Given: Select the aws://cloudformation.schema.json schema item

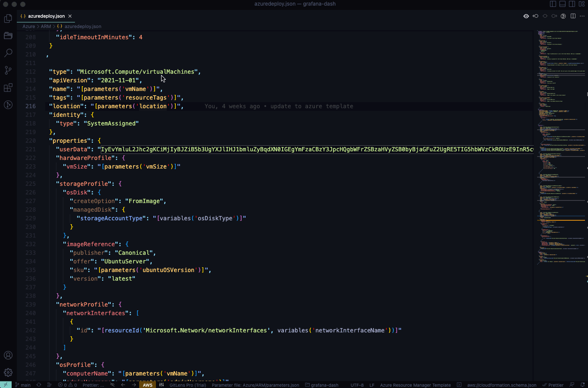Looking at the screenshot, I should pos(501,385).
